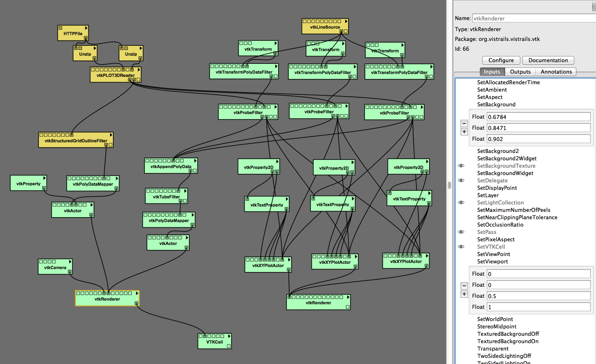Click the minus button beside SetViewport floats

coord(464,285)
